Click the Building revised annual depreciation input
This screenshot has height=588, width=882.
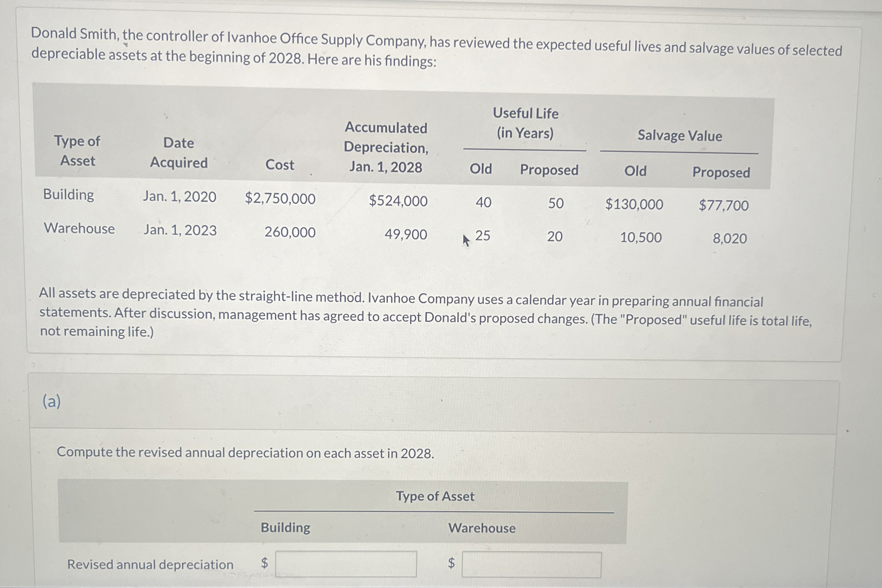tap(345, 564)
